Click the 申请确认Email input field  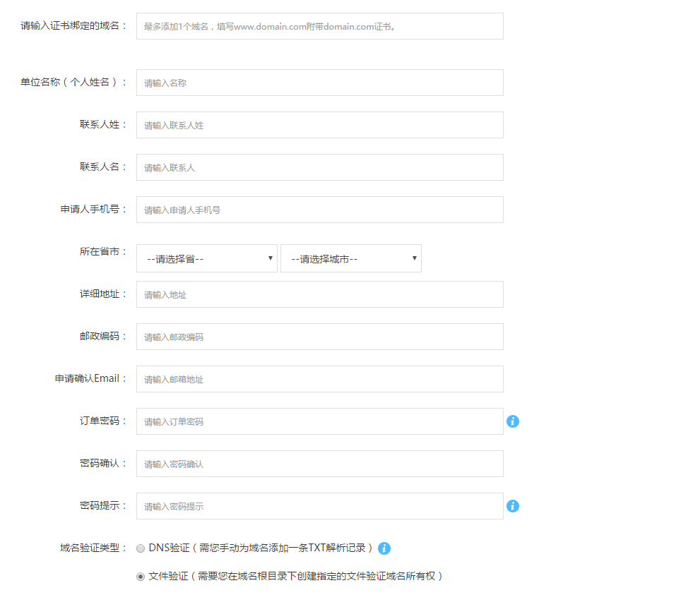pos(320,379)
